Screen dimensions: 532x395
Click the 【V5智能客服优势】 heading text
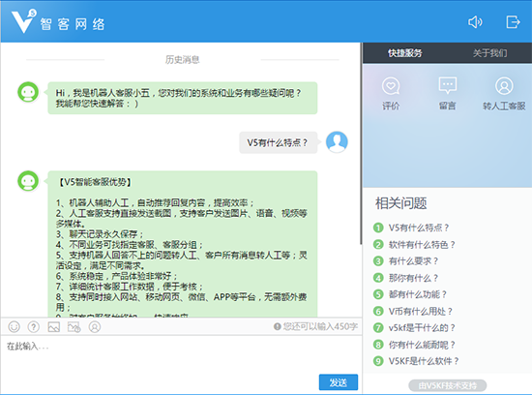(x=94, y=182)
